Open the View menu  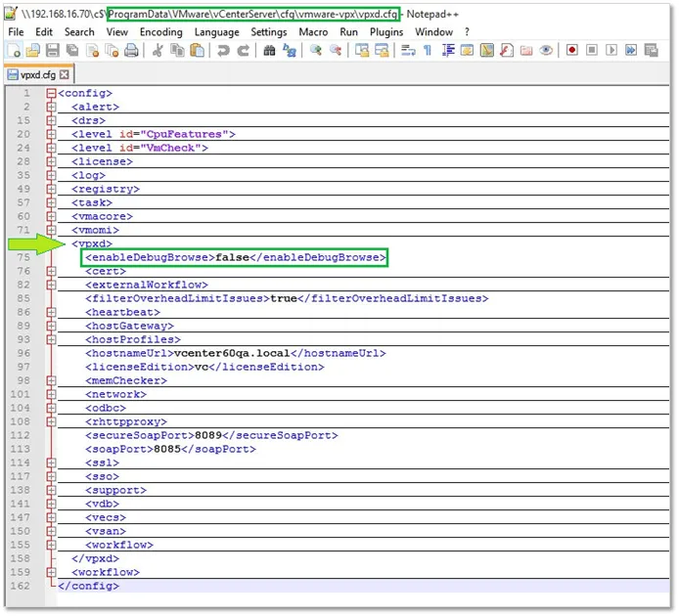click(x=117, y=32)
